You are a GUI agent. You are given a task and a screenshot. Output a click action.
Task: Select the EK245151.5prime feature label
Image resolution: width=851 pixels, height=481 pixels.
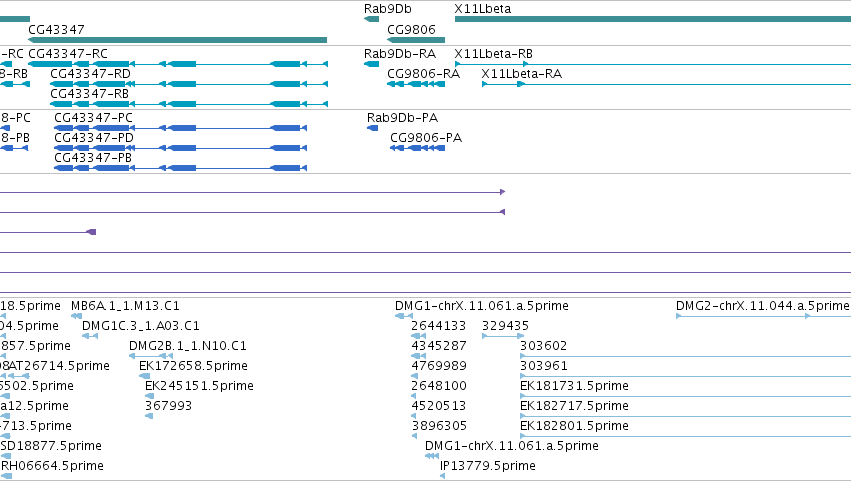click(199, 386)
